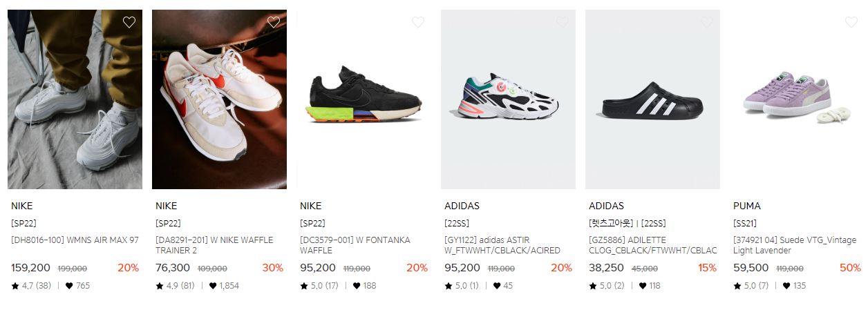
Task: Click heart icon on Adilette Clog image
Action: (707, 22)
